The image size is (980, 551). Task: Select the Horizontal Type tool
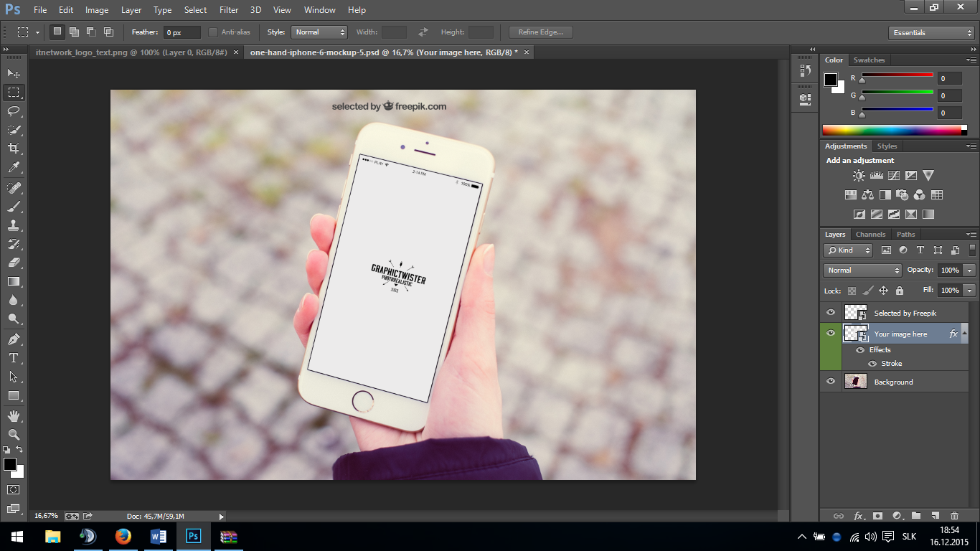[x=14, y=358]
